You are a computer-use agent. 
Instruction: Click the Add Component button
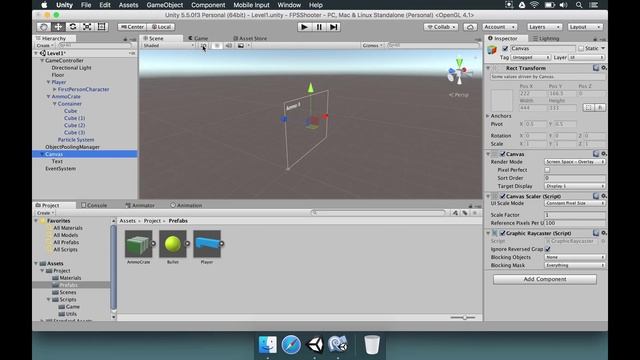pos(545,279)
